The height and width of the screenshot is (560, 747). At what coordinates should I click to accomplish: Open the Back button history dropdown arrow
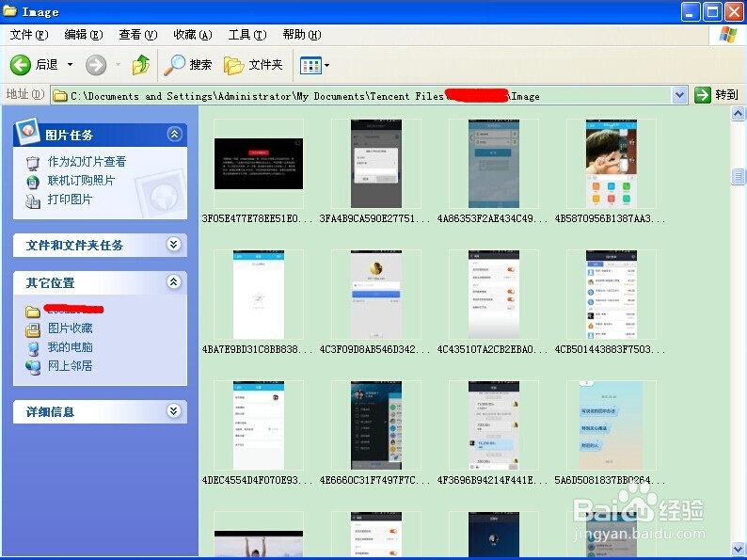click(70, 64)
